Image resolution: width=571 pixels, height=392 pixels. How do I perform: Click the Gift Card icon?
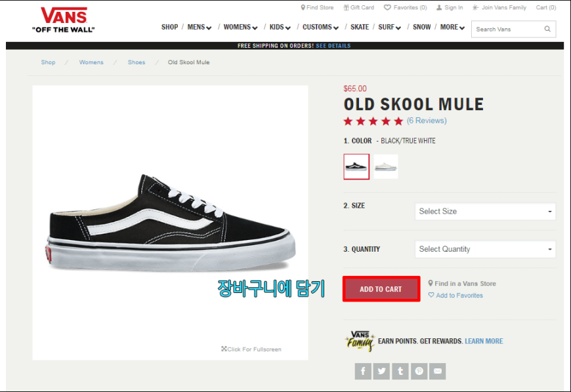pyautogui.click(x=346, y=7)
